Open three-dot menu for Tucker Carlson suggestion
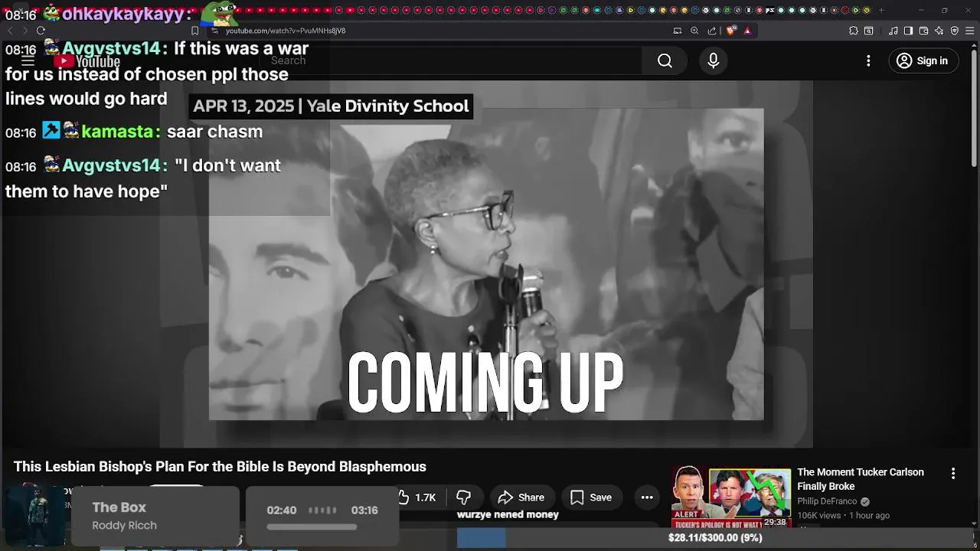The width and height of the screenshot is (980, 551). click(x=953, y=474)
